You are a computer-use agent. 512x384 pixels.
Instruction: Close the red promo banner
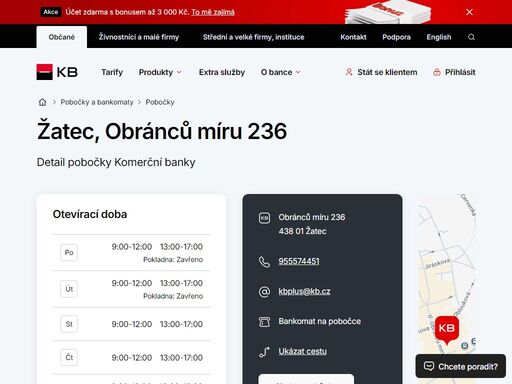pos(469,12)
